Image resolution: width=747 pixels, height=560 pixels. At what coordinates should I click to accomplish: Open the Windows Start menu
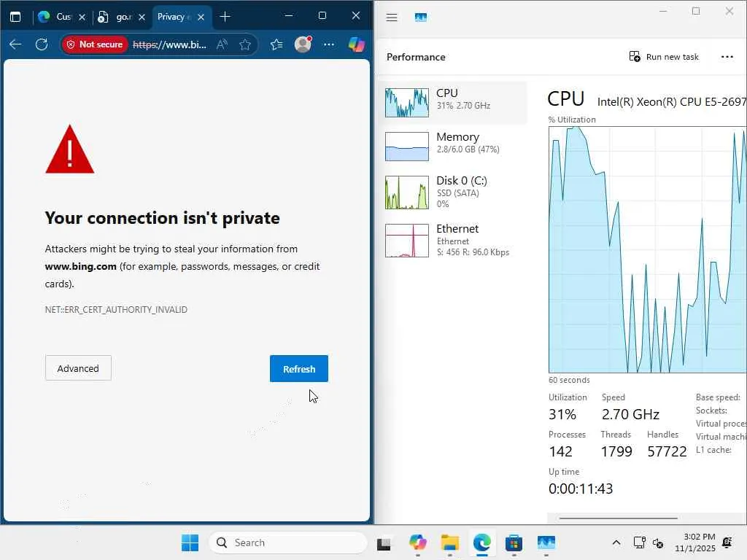[x=190, y=542]
